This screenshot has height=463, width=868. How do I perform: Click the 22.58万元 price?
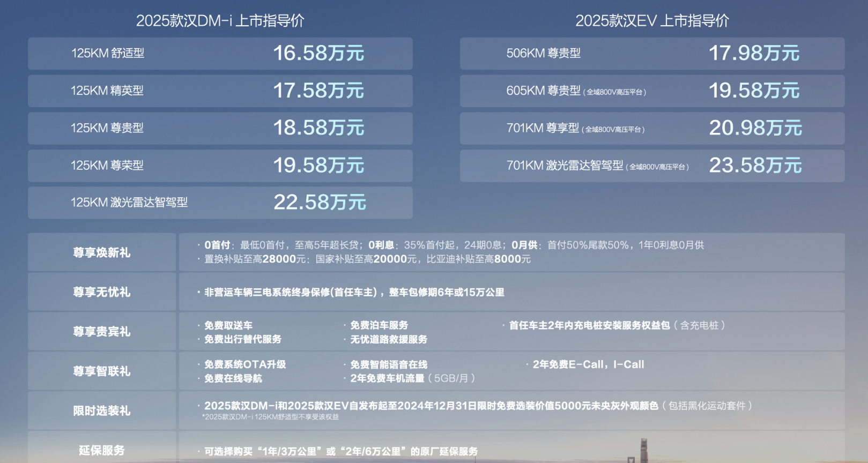point(320,203)
